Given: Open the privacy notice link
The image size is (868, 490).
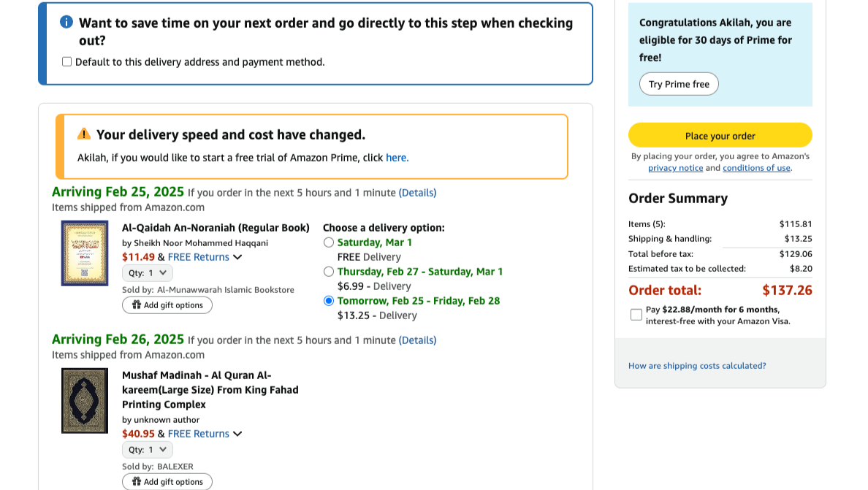Looking at the screenshot, I should coord(675,168).
